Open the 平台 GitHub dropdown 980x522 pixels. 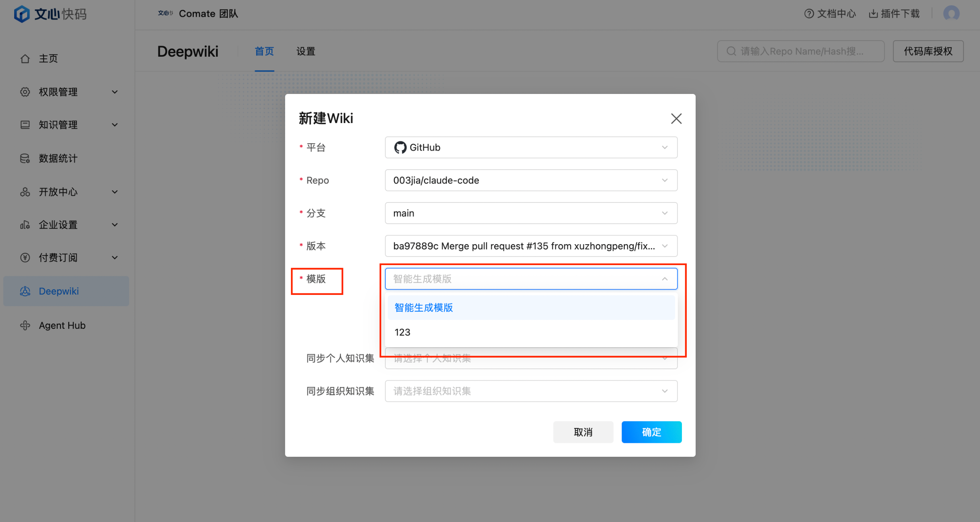pos(531,147)
